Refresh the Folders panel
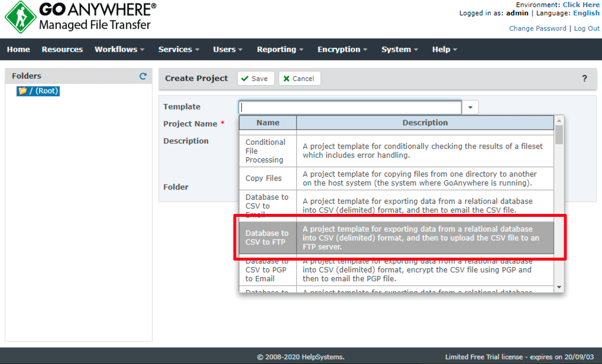602x364 pixels. click(143, 76)
